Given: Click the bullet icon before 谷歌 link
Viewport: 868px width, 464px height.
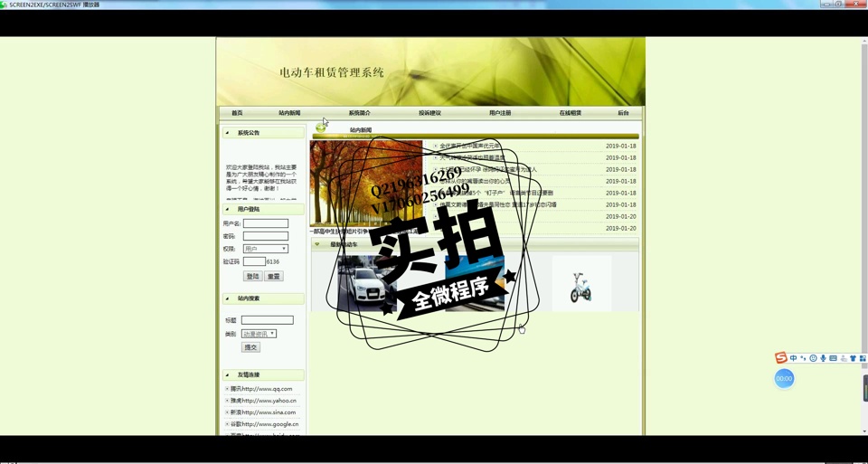Looking at the screenshot, I should coord(227,423).
